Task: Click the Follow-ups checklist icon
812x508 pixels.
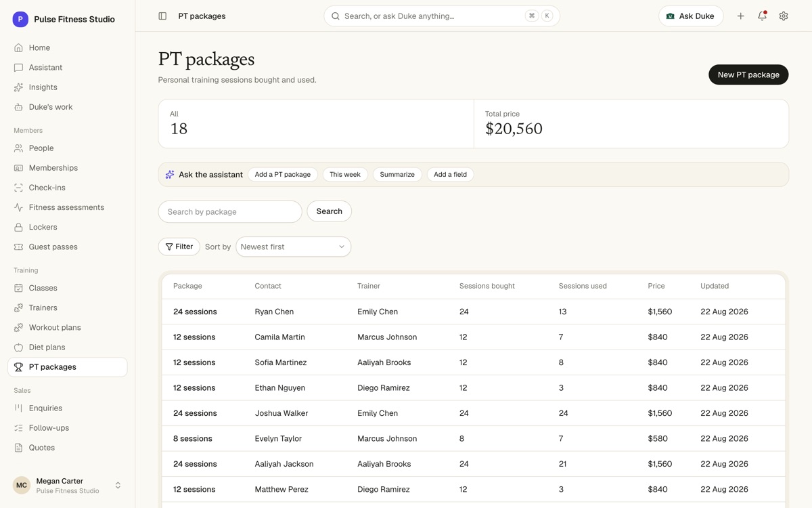Action: click(x=18, y=427)
